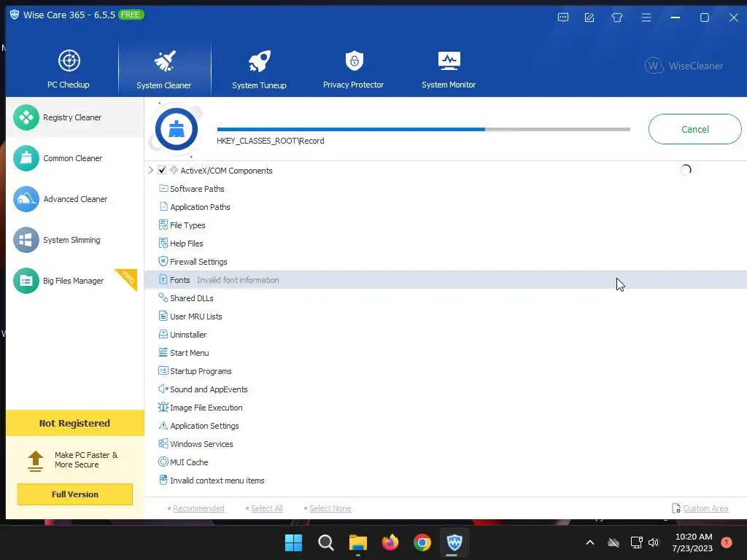Click the Select None link

[x=330, y=508]
